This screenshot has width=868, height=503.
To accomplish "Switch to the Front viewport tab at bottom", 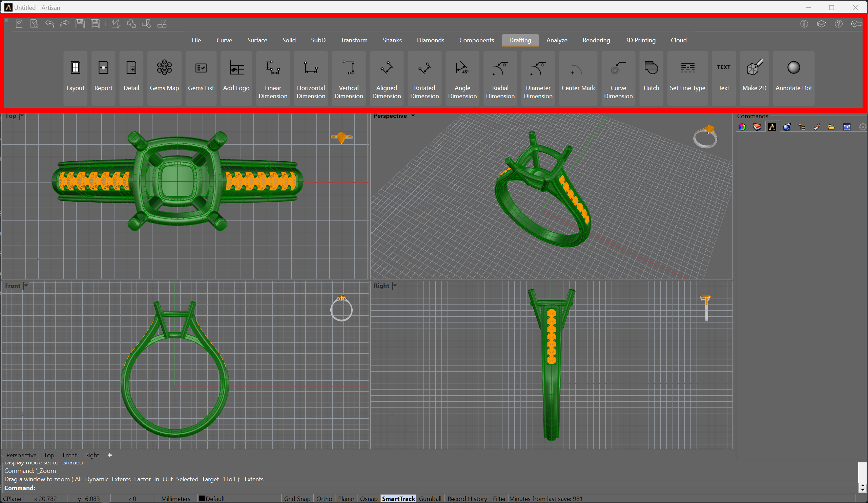I will (69, 455).
